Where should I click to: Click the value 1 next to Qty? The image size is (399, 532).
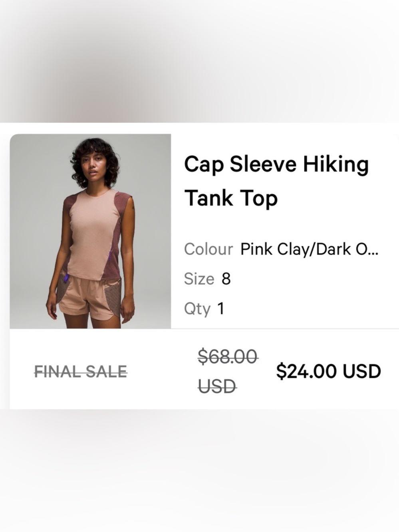pos(222,308)
